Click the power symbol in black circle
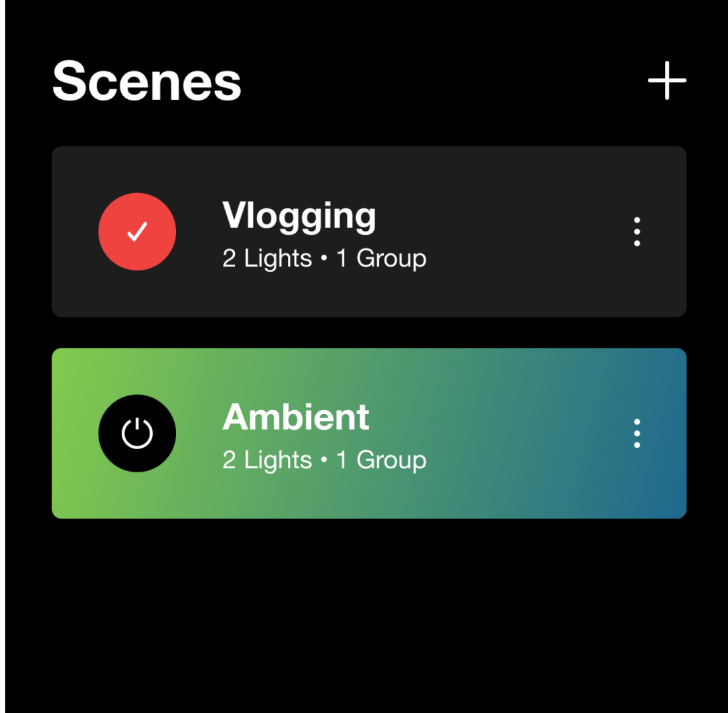Viewport: 728px width, 713px height. 137,433
